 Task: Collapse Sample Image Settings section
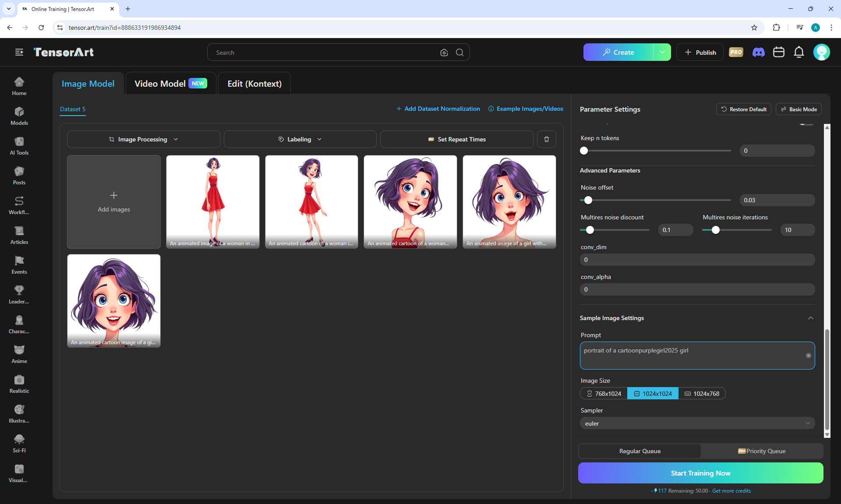[810, 318]
